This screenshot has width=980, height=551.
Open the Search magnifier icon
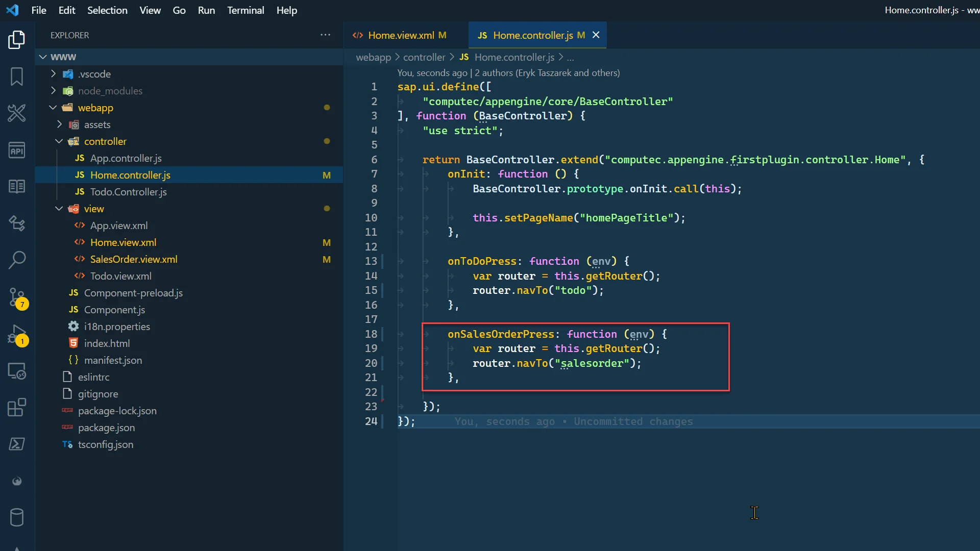pyautogui.click(x=17, y=259)
